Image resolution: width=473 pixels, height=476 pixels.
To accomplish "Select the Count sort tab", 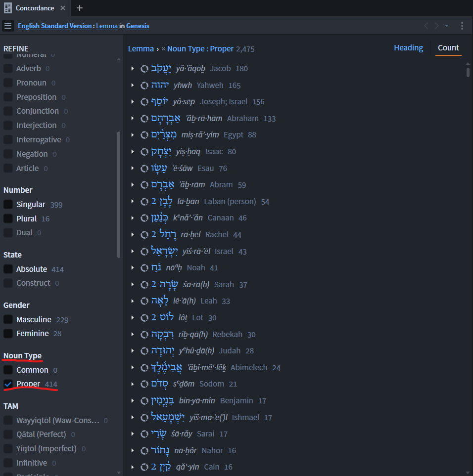I will 448,47.
